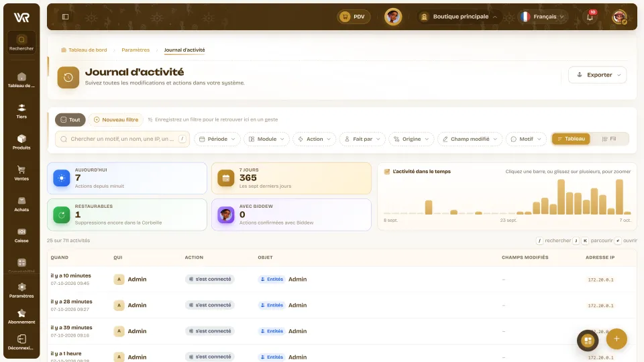Click the floating plus add button
The width and height of the screenshot is (644, 362).
click(x=616, y=339)
